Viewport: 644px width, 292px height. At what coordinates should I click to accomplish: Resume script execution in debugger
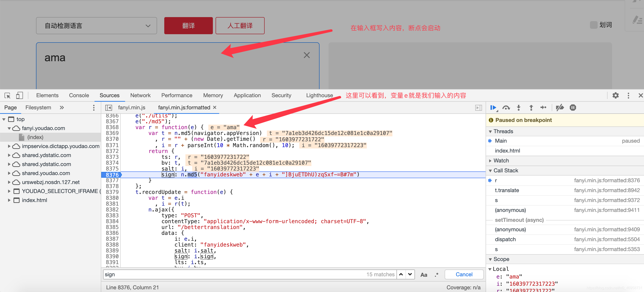pos(493,108)
